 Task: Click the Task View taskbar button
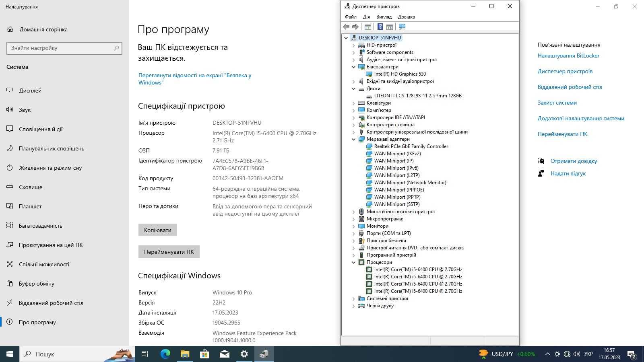145,354
